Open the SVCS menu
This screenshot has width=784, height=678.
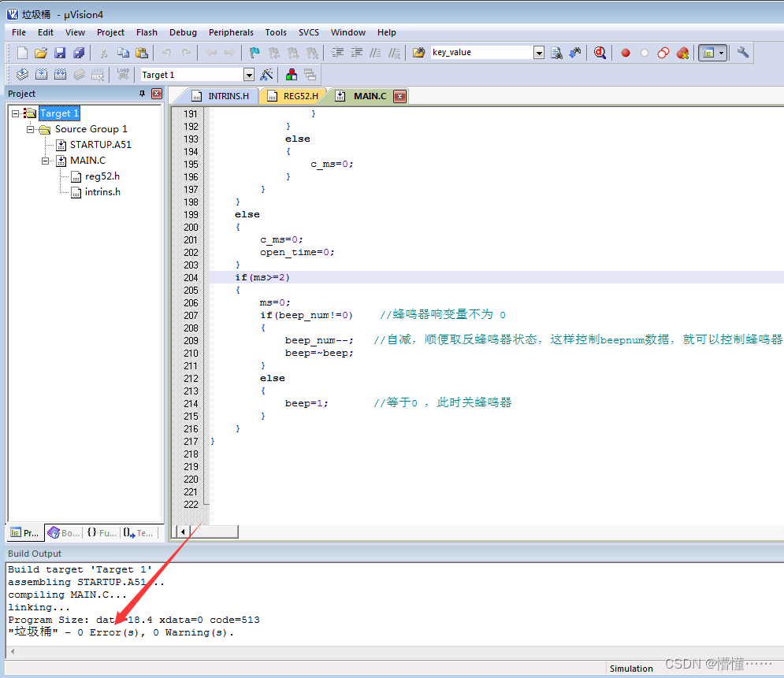(x=309, y=32)
